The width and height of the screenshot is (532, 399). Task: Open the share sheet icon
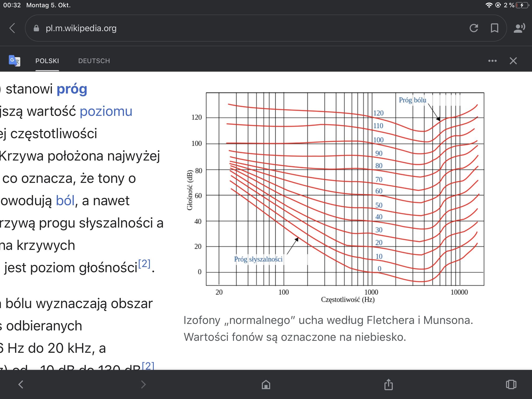[389, 384]
